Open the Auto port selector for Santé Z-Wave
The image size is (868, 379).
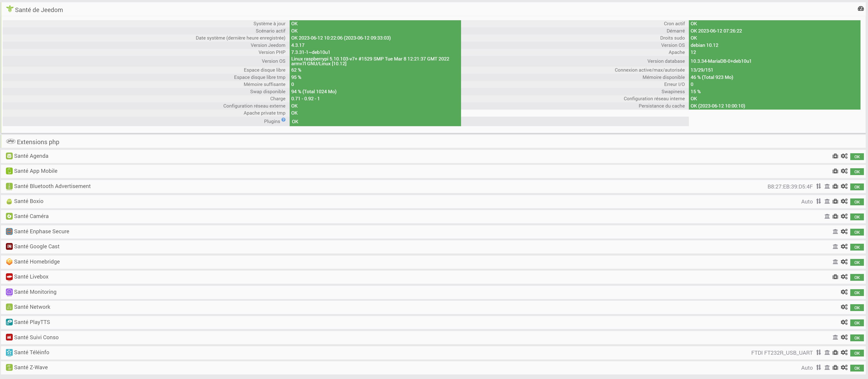click(x=807, y=368)
